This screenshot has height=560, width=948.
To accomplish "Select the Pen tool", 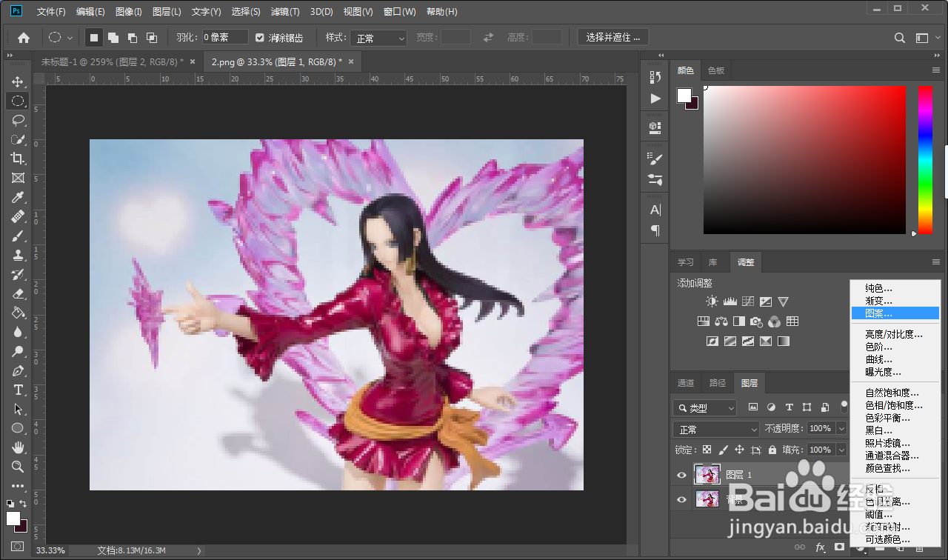I will [x=17, y=370].
